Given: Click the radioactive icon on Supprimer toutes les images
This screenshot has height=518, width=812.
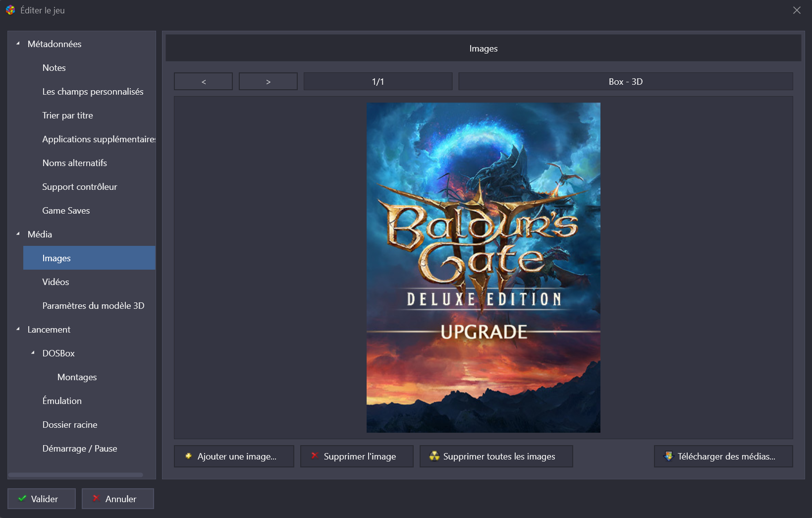Looking at the screenshot, I should point(434,456).
